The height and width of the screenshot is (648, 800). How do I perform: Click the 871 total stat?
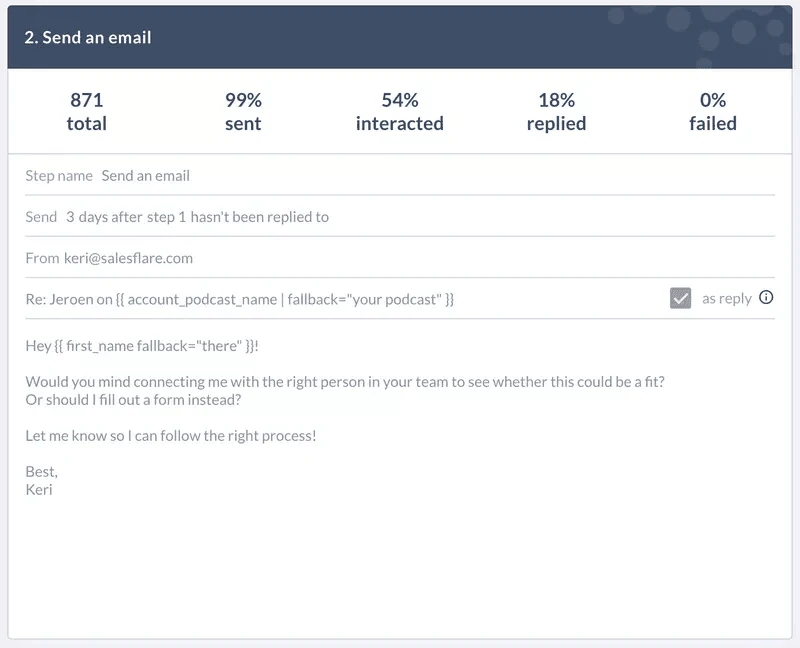(x=87, y=112)
